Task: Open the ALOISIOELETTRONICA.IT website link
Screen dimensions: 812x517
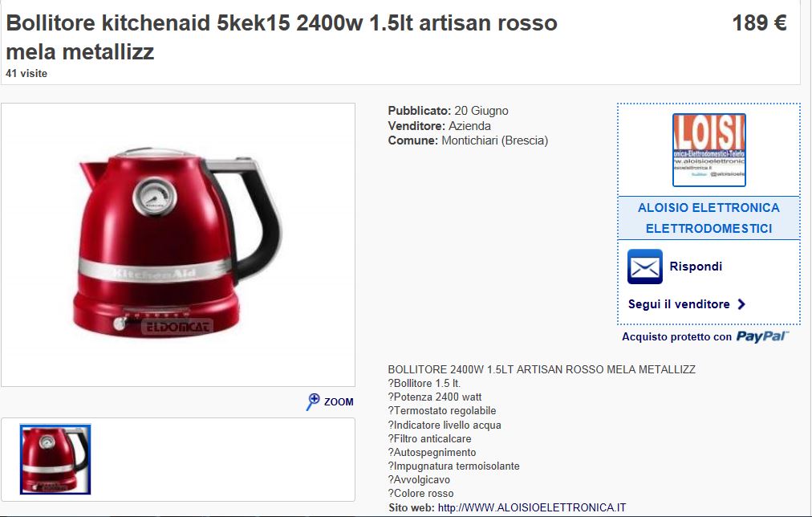Action: pyautogui.click(x=532, y=507)
